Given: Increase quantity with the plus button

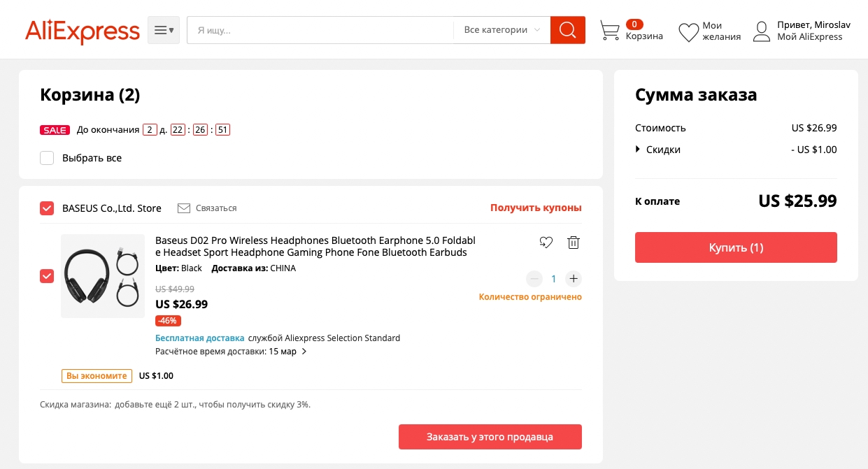Looking at the screenshot, I should coord(574,279).
